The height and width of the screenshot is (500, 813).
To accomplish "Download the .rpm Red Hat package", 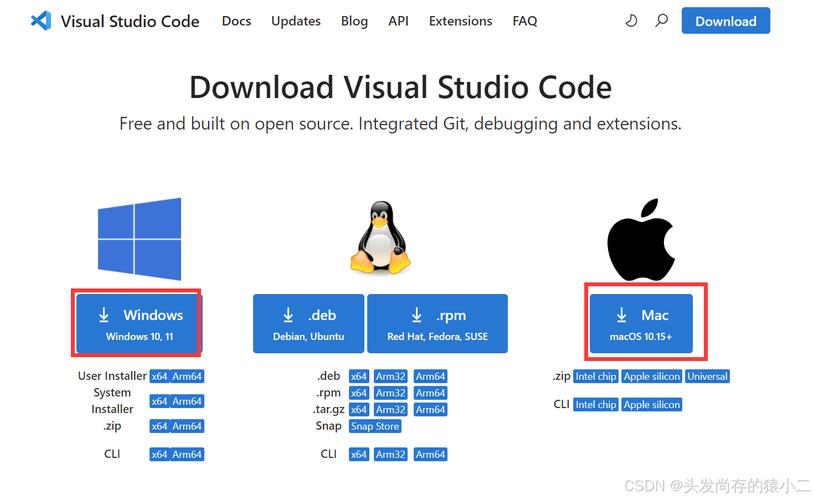I will click(437, 324).
